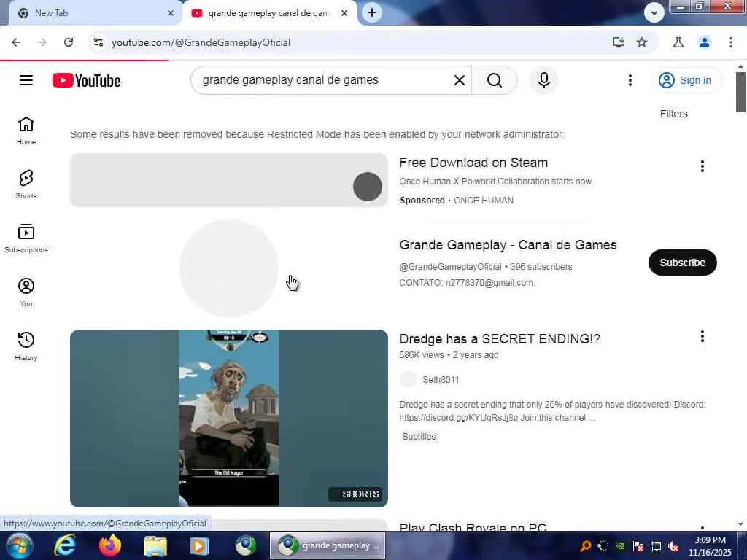
Task: Click the Sign in button
Action: 686,80
